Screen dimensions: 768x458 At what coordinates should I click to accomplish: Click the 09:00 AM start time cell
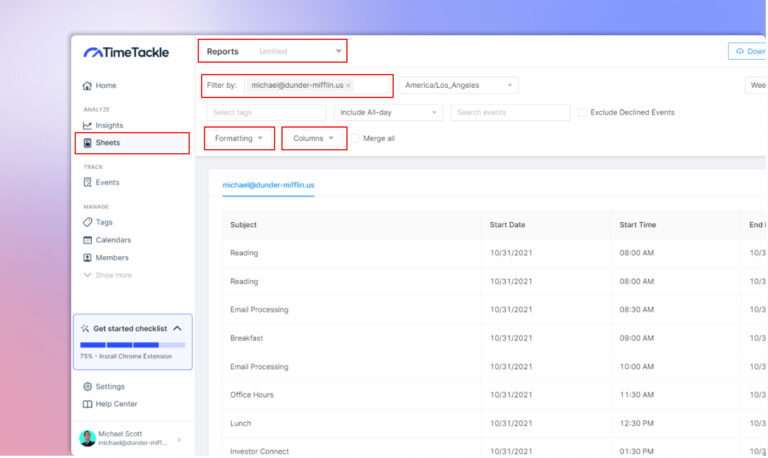pyautogui.click(x=637, y=338)
